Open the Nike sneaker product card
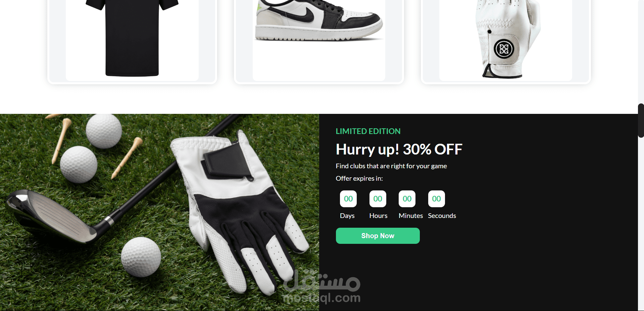The image size is (644, 311). coord(319,41)
